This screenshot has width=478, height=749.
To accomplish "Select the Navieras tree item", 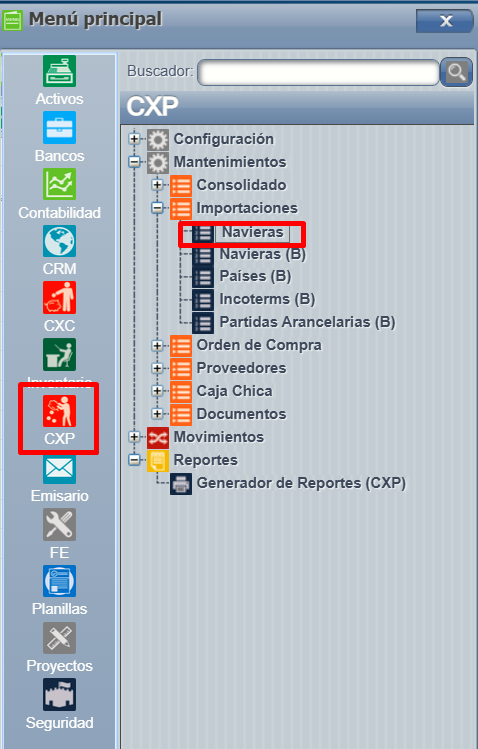I will coord(253,233).
